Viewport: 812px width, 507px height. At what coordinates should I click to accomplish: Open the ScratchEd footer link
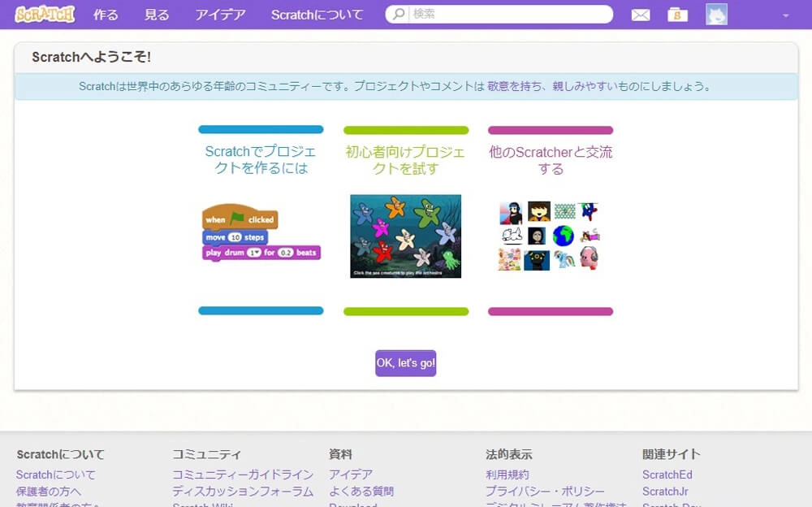click(x=667, y=474)
